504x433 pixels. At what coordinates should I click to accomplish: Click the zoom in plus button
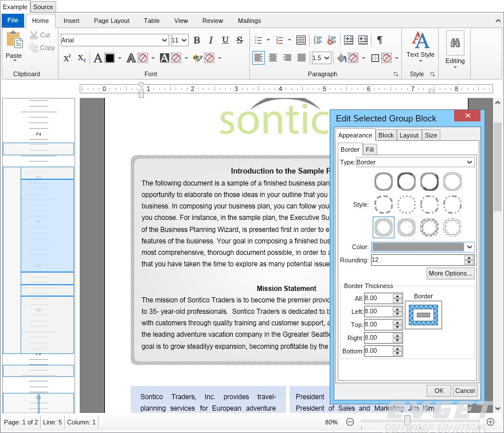(x=490, y=422)
